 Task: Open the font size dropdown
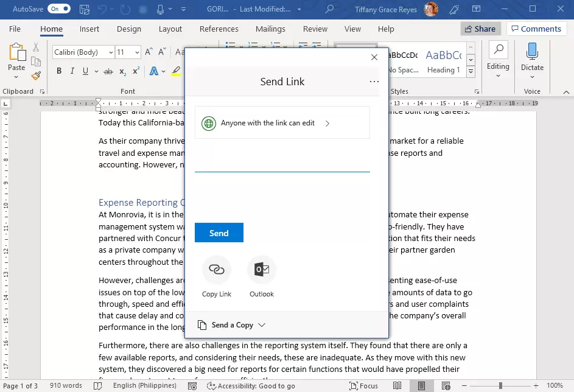pos(137,52)
